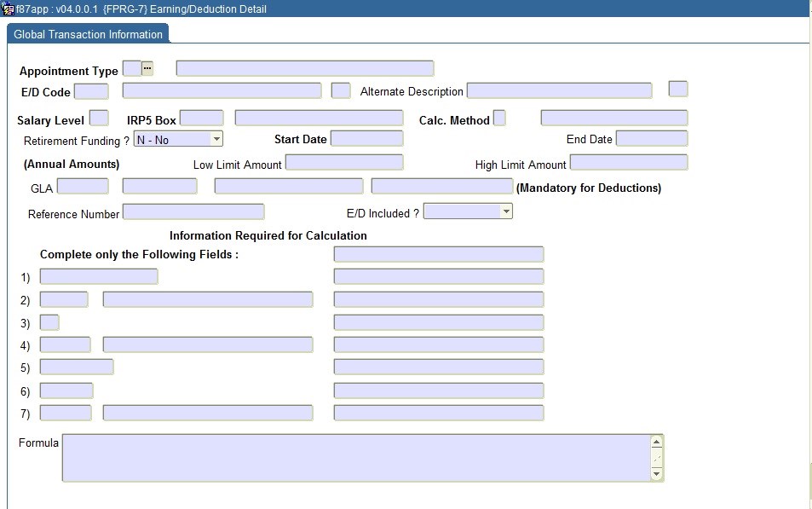Screen dimensions: 812x509
Task: Click the End Date field
Action: point(651,138)
